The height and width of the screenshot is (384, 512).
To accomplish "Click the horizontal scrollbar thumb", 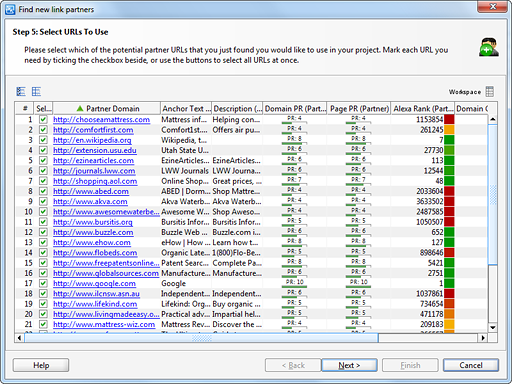I will pyautogui.click(x=201, y=338).
